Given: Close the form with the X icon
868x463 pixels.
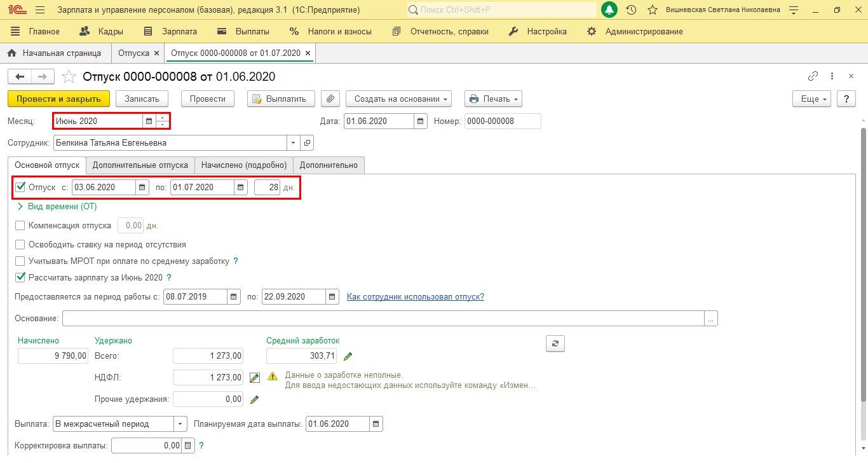Looking at the screenshot, I should coord(851,76).
